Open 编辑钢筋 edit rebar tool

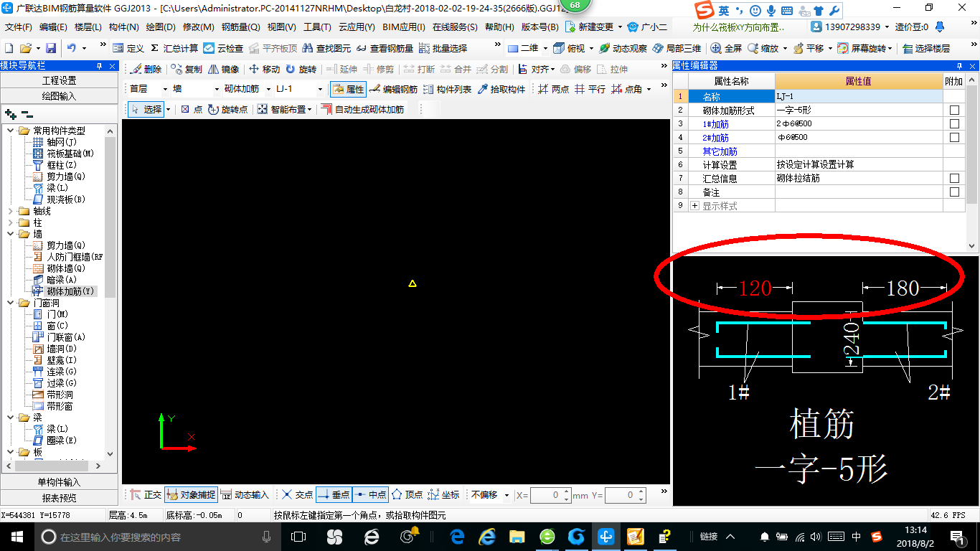pyautogui.click(x=393, y=89)
